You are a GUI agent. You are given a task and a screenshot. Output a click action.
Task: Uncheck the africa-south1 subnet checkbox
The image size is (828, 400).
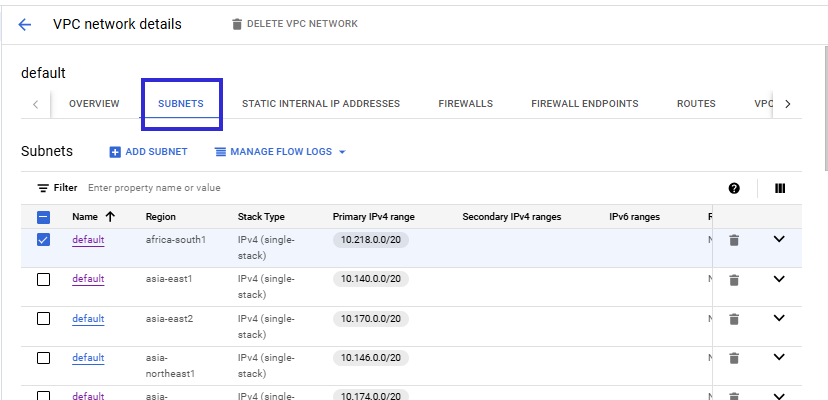coord(43,240)
